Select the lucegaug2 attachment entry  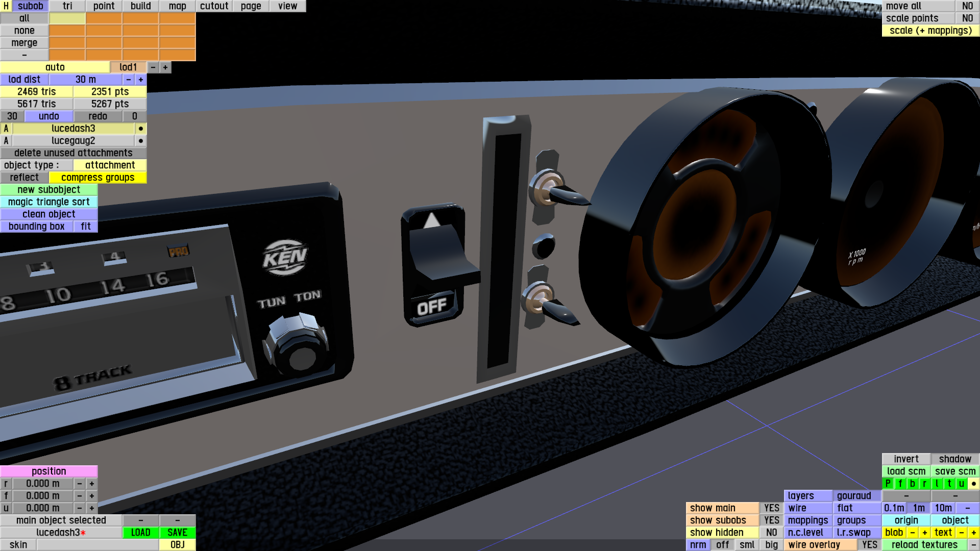(73, 141)
